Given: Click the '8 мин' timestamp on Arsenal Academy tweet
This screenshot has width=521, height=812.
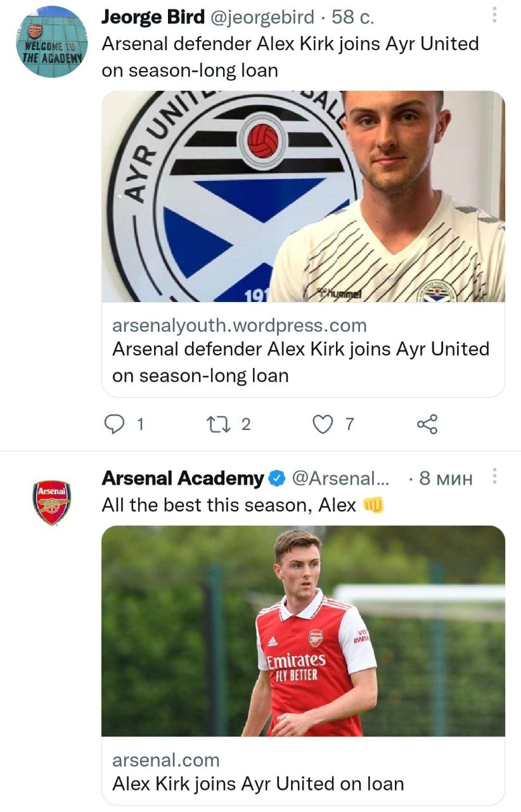Looking at the screenshot, I should point(446,478).
